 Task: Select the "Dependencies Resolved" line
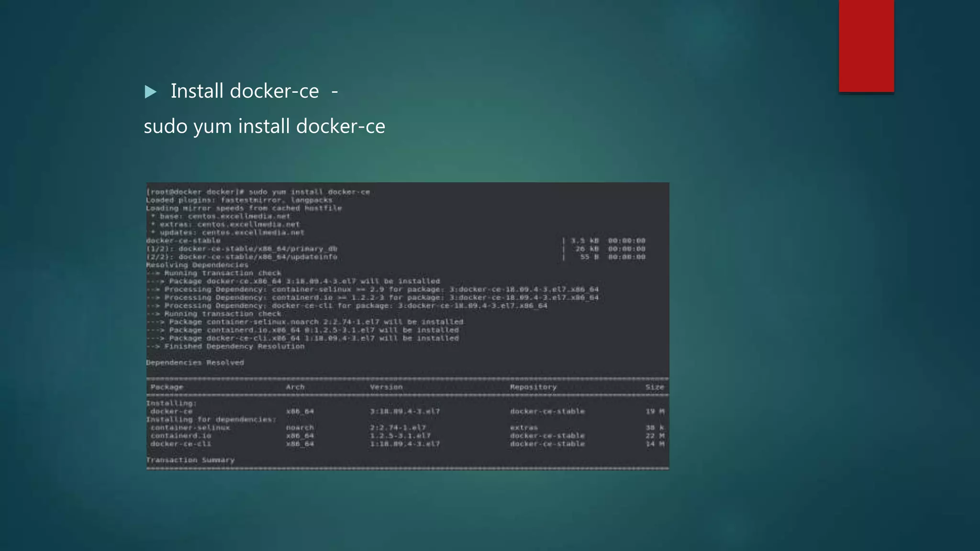click(x=195, y=363)
